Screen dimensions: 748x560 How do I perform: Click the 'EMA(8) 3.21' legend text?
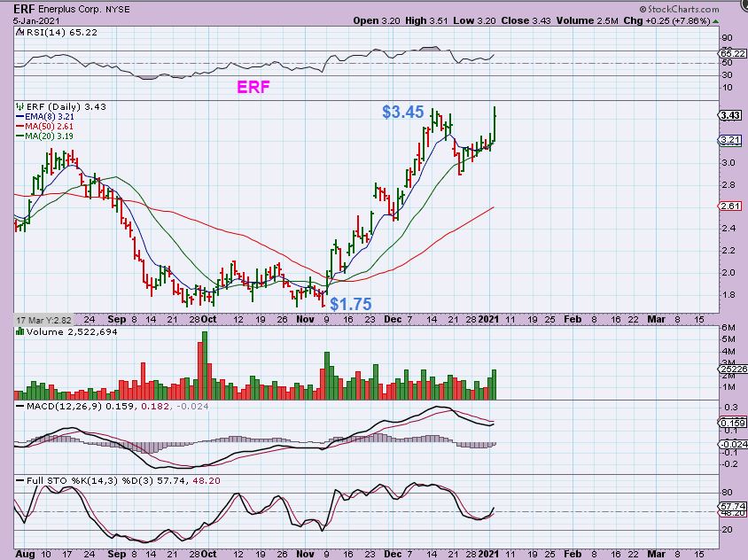[x=50, y=116]
